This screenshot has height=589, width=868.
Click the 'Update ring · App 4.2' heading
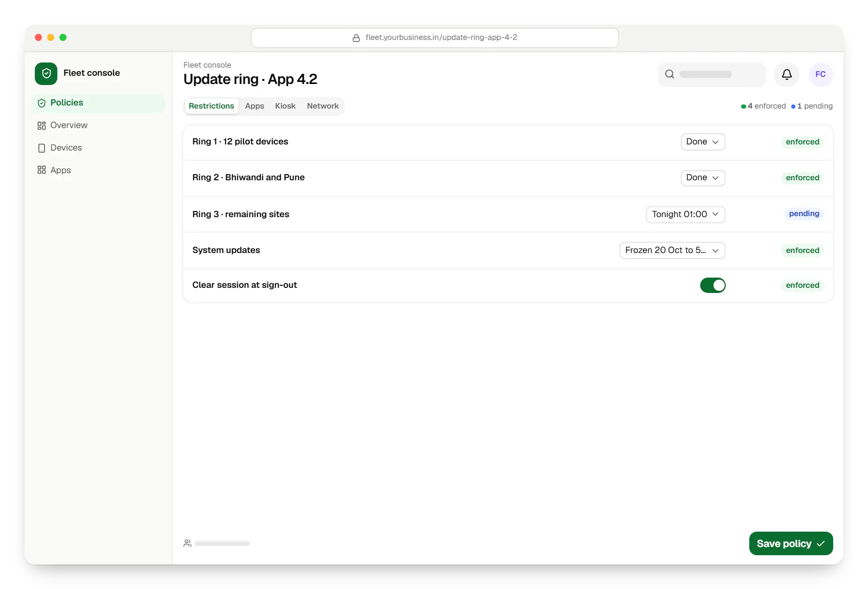(250, 79)
